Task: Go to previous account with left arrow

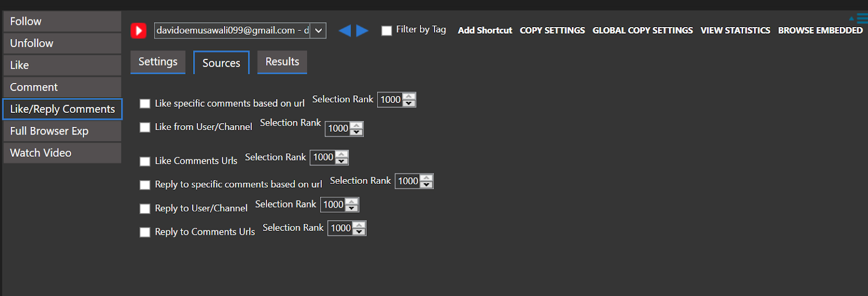Action: click(344, 30)
